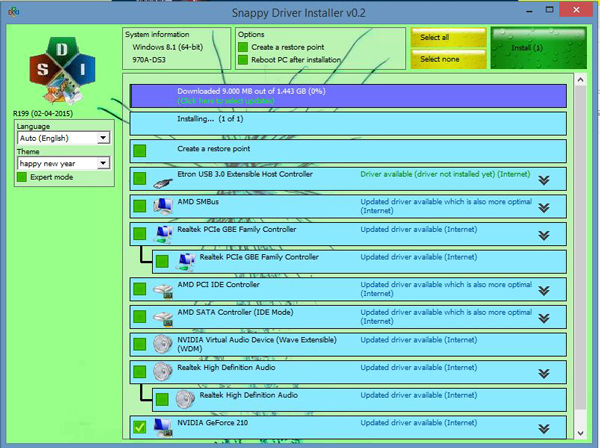
Task: Click AMD SMBus updated driver status
Action: [x=446, y=206]
